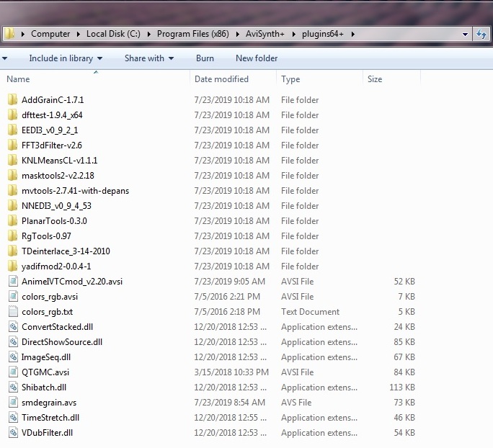Screen dimensions: 493x448
Task: Expand the arrow after Local Disk (C:)
Action: coord(148,34)
